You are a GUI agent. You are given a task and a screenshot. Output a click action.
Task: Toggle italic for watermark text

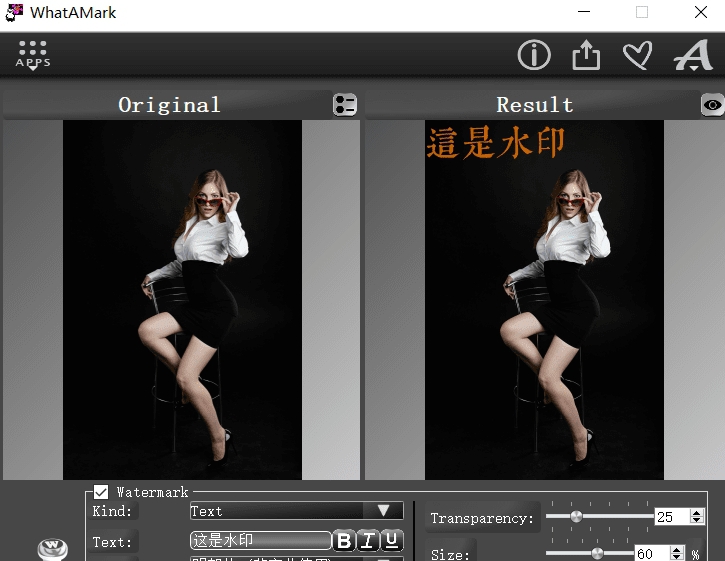(368, 540)
